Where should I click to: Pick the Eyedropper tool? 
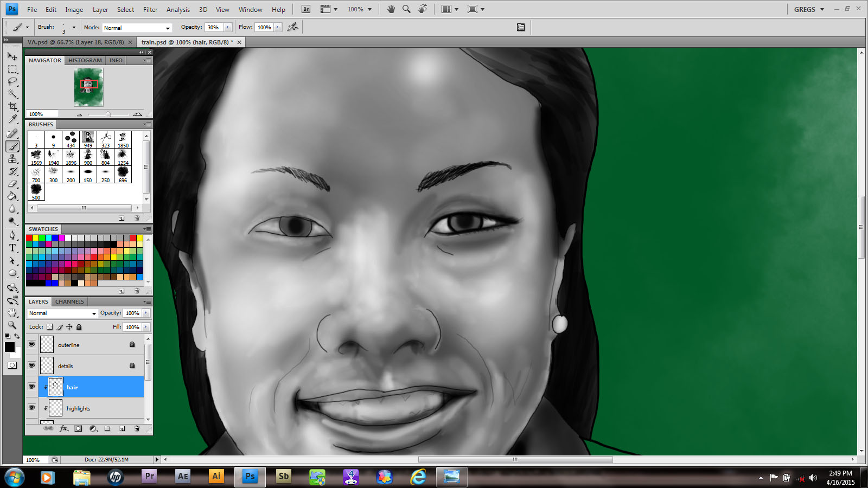pos(12,119)
